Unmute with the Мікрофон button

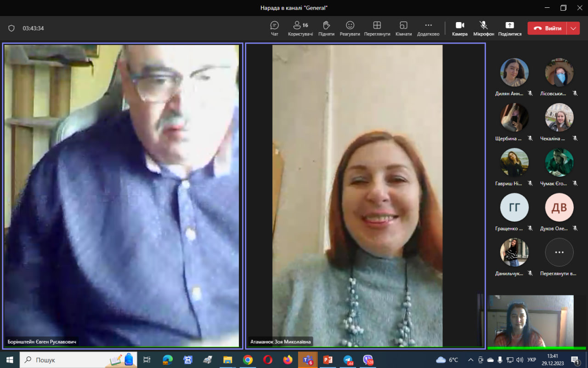coord(484,28)
